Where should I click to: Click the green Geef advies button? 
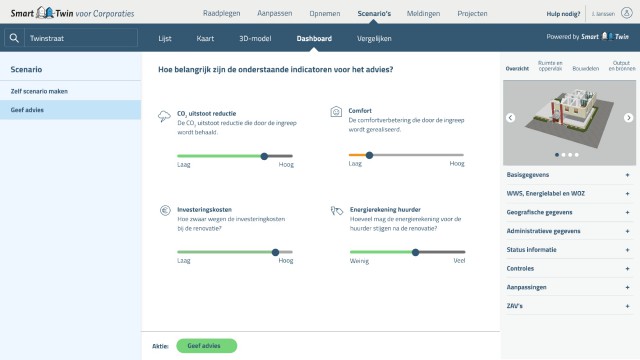207,346
